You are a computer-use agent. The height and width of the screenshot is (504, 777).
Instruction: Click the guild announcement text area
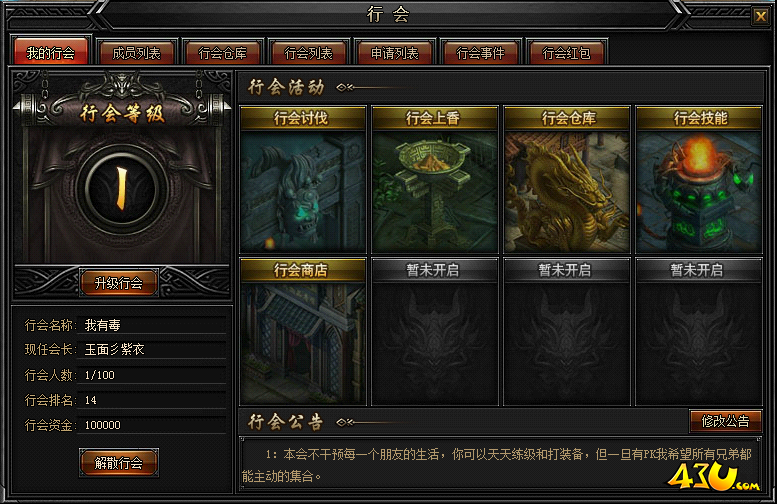pyautogui.click(x=500, y=464)
